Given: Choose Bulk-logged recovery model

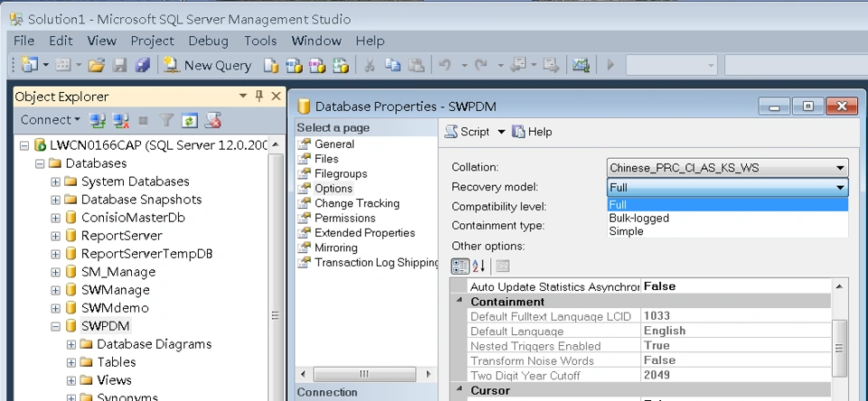Looking at the screenshot, I should (x=727, y=218).
